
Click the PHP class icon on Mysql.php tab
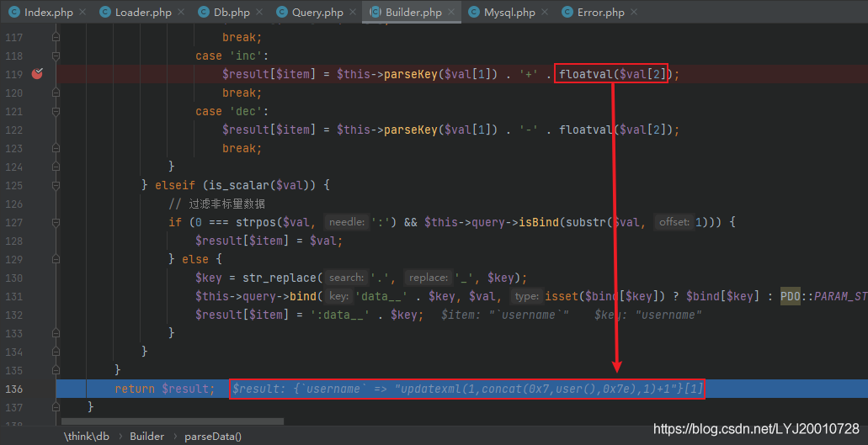click(474, 12)
